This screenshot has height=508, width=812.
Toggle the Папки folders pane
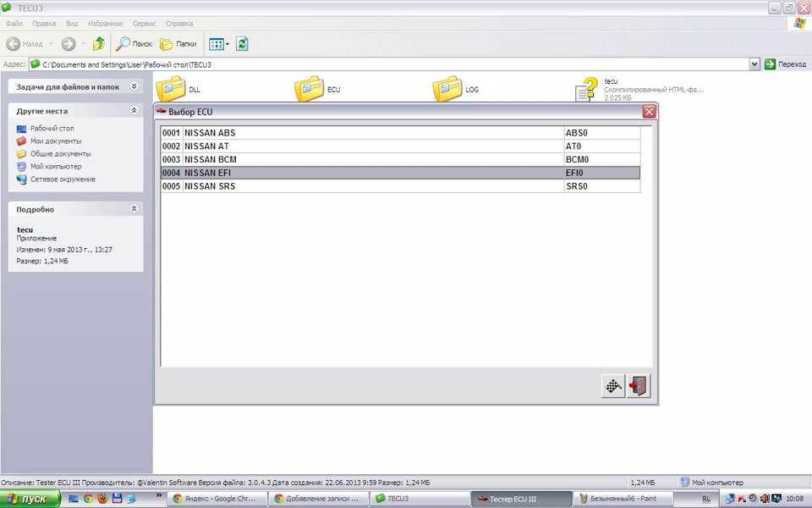(x=178, y=44)
